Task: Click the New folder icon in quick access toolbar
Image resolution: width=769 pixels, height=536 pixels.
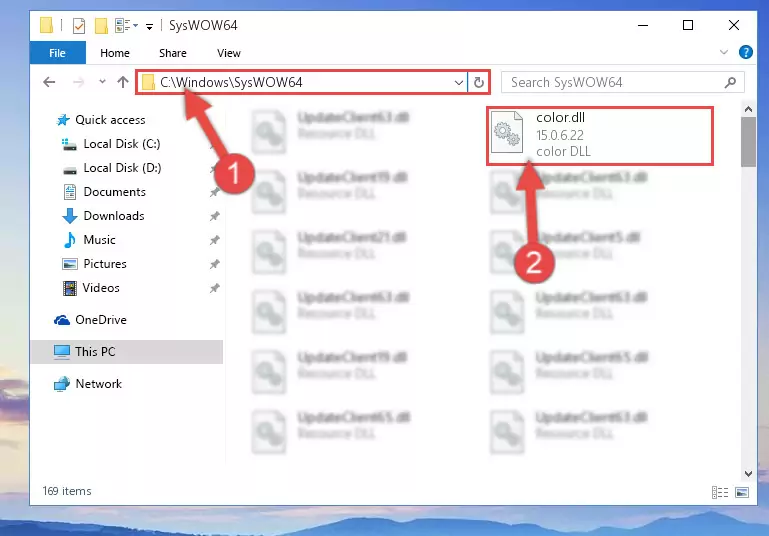Action: [101, 26]
